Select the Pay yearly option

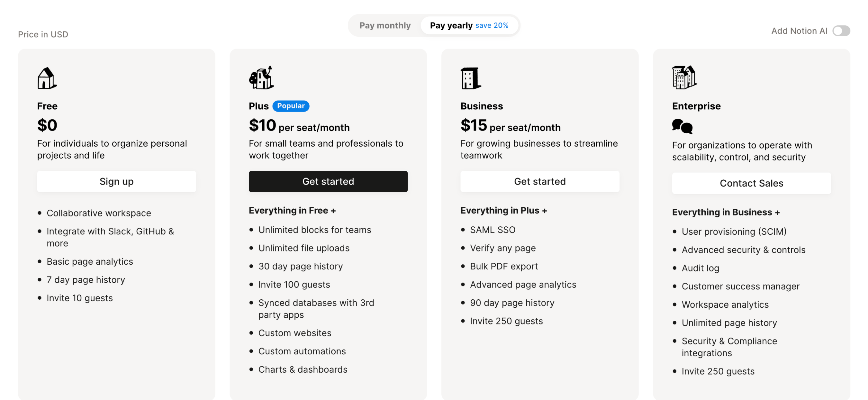(452, 25)
